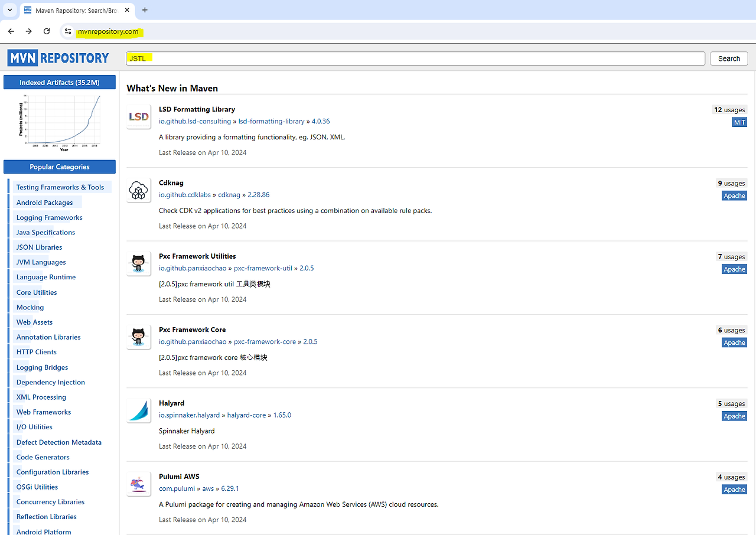756x535 pixels.
Task: Open Java Specifications category
Action: pos(46,232)
